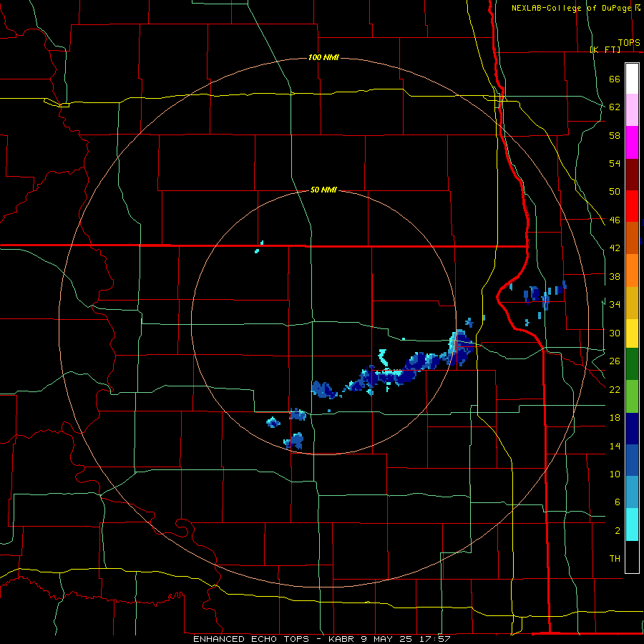The height and width of the screenshot is (644, 644).
Task: Click the mustard gold legend swatch
Action: pos(632,303)
